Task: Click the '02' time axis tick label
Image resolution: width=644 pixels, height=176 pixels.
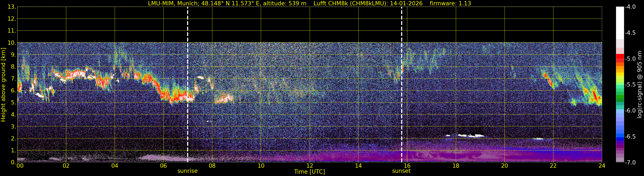Action: [x=66, y=166]
